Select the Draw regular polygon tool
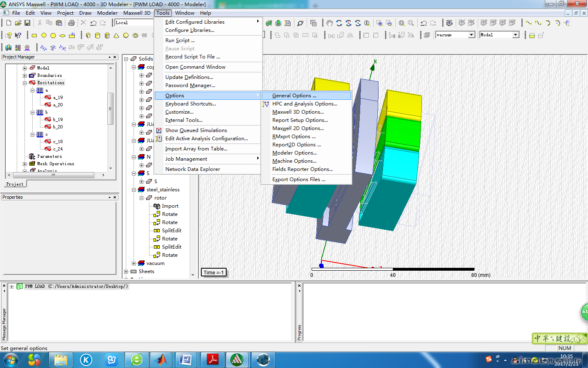This screenshot has height=368, width=588. pos(53,36)
